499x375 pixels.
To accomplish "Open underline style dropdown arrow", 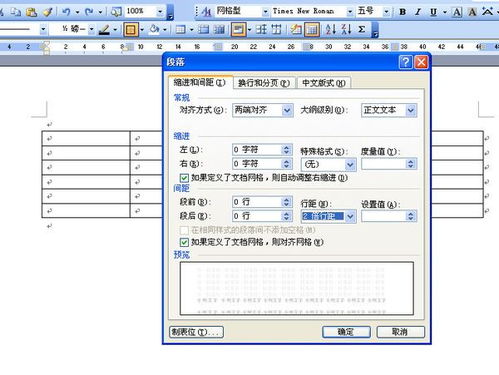I will pyautogui.click(x=445, y=12).
